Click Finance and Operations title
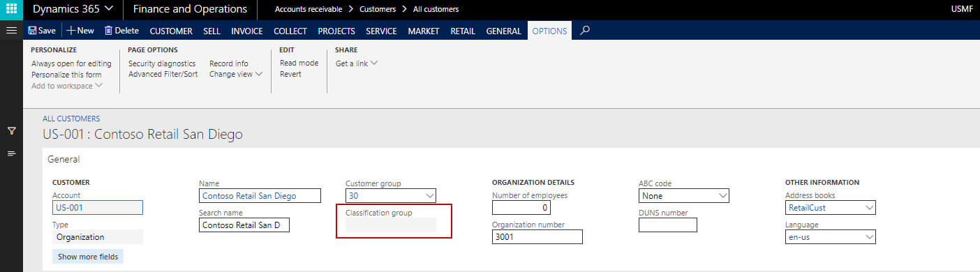The image size is (980, 272). pos(190,10)
